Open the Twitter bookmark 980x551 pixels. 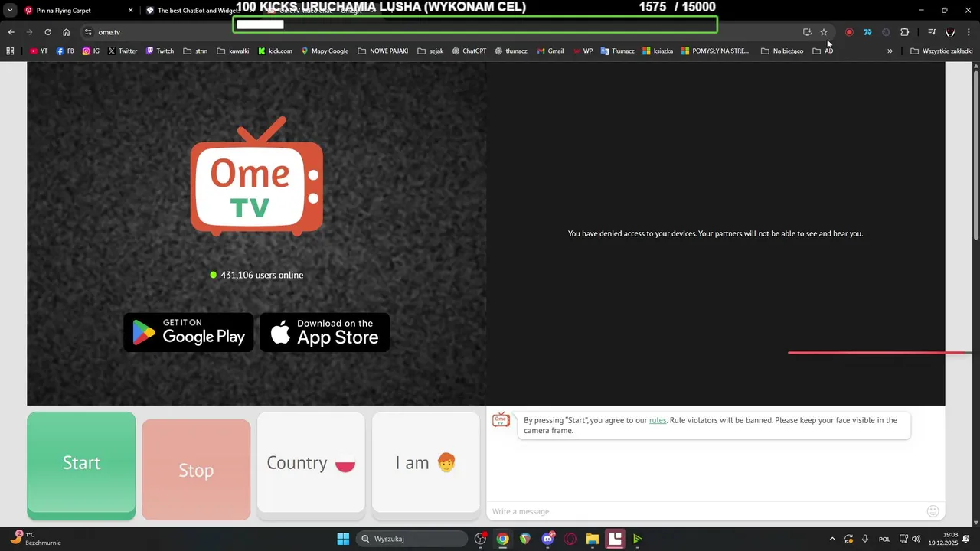[x=122, y=51]
